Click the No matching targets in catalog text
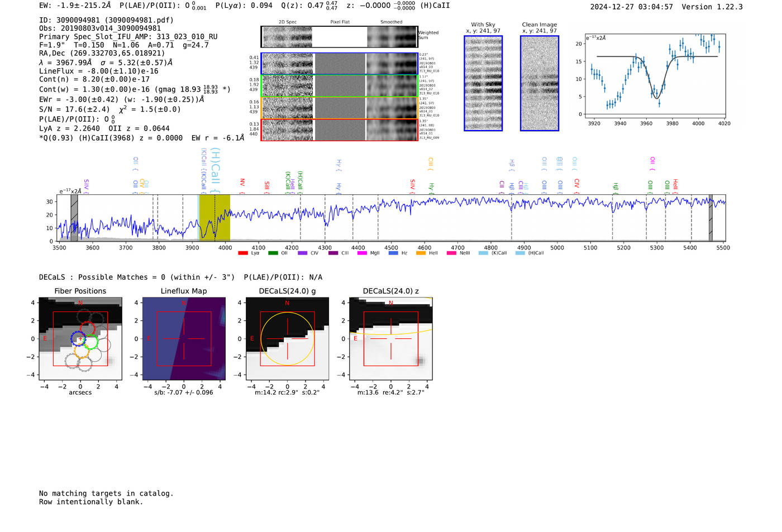The width and height of the screenshot is (782, 532). 106,493
